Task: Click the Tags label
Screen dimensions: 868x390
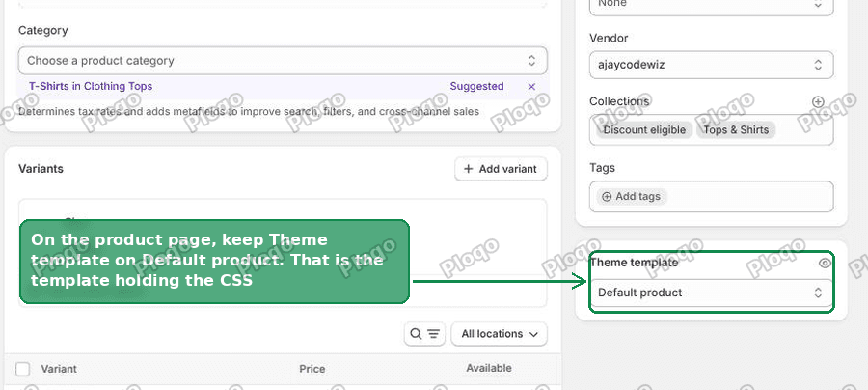Action: (602, 168)
